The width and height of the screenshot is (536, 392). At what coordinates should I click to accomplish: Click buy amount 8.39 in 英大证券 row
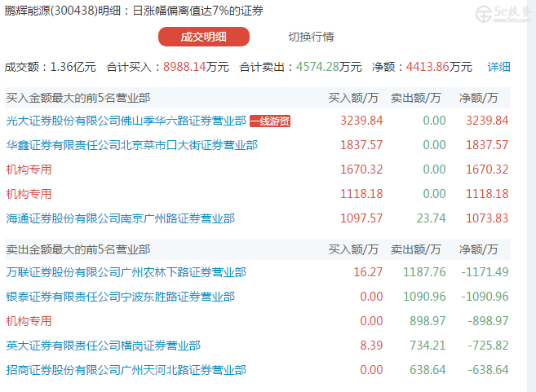[x=371, y=346]
